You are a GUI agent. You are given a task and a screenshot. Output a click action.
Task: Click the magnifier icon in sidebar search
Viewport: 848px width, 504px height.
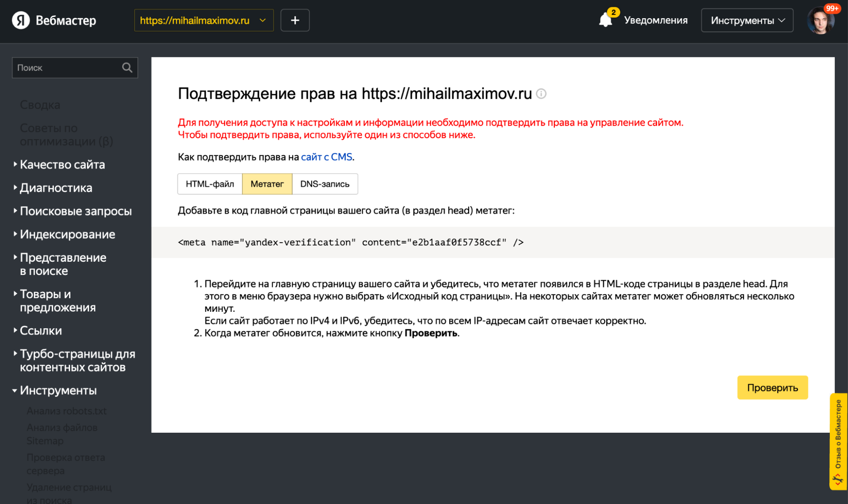point(127,67)
